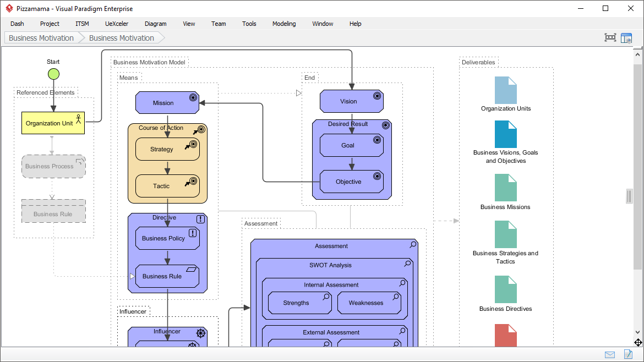Screen dimensions: 644x362
Task: Open the Modeling menu
Action: (283, 24)
